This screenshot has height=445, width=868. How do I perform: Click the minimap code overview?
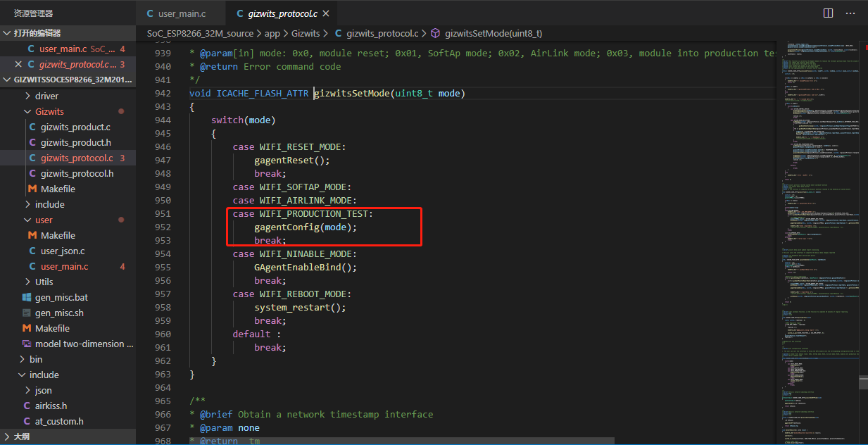pos(817,211)
